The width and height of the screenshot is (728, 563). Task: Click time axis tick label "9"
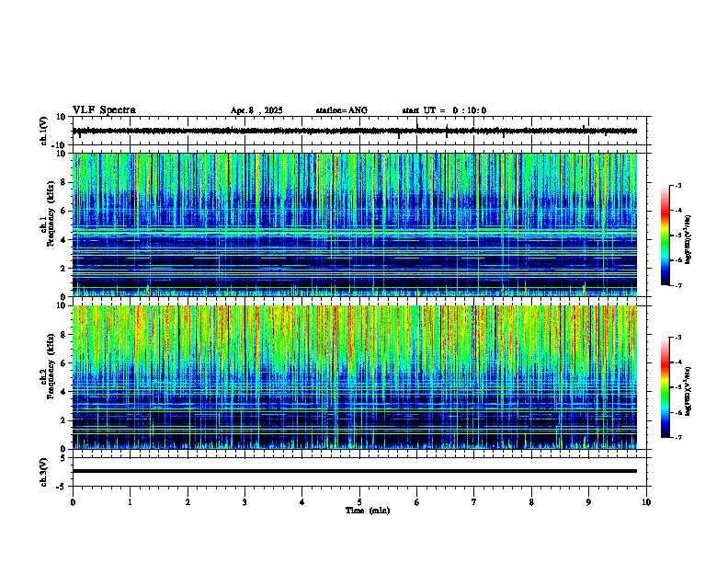click(588, 502)
